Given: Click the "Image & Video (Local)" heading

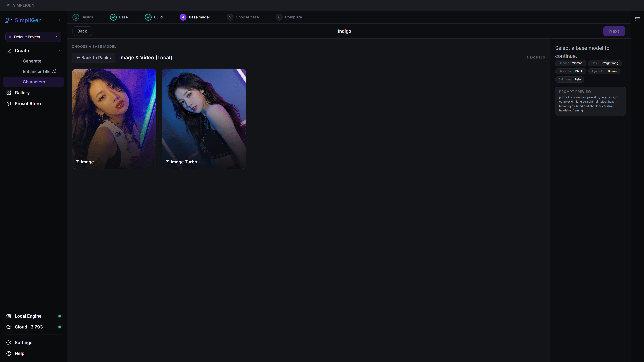Looking at the screenshot, I should pyautogui.click(x=146, y=58).
